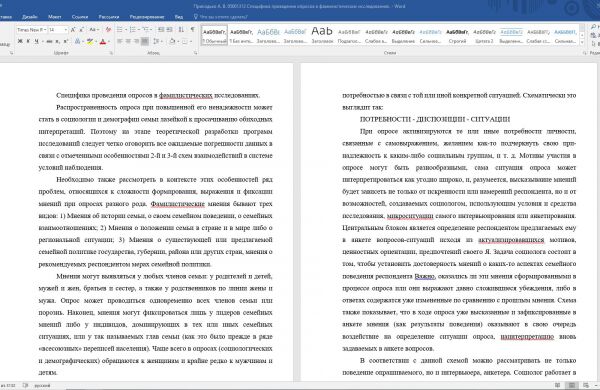Open the Times New Roman font name box
The height and width of the screenshot is (390, 600).
point(32,29)
